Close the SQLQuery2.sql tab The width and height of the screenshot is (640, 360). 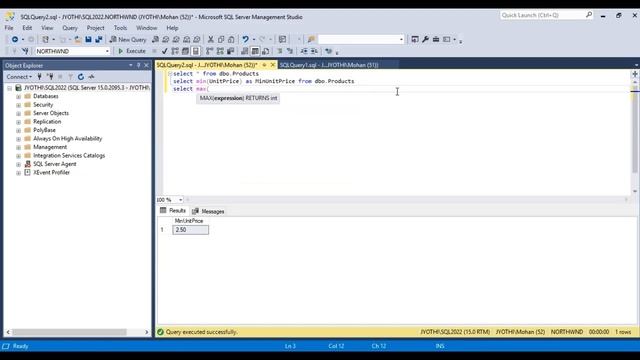[x=273, y=65]
